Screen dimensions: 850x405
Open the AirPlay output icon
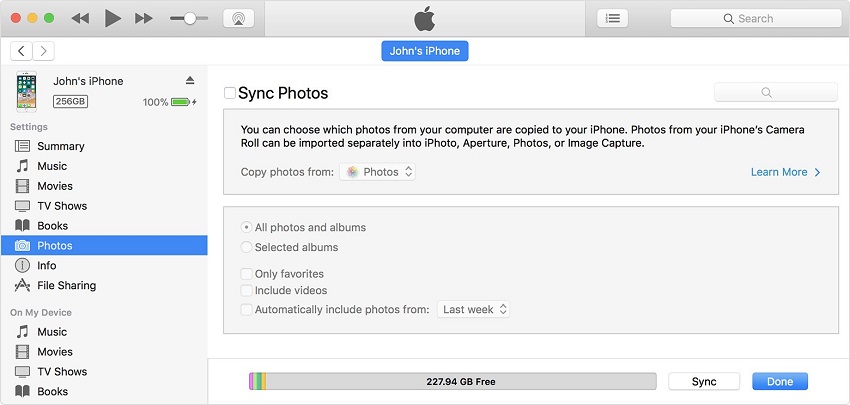pyautogui.click(x=238, y=18)
